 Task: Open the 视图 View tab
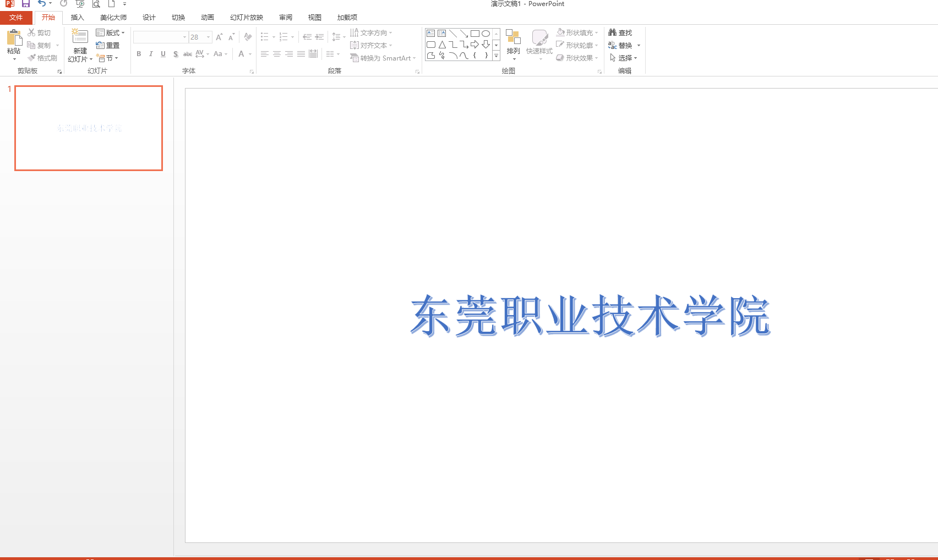coord(315,18)
